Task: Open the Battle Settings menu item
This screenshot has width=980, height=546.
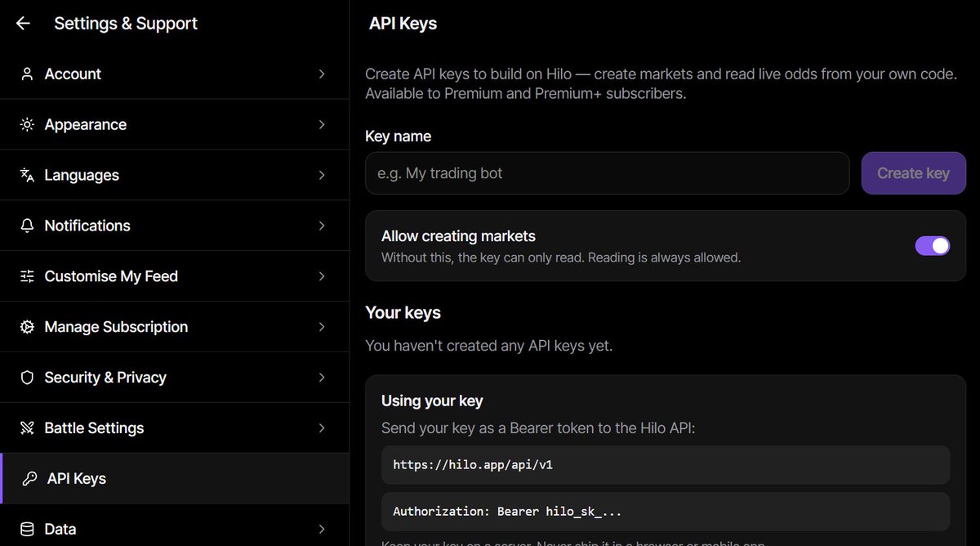Action: point(174,428)
